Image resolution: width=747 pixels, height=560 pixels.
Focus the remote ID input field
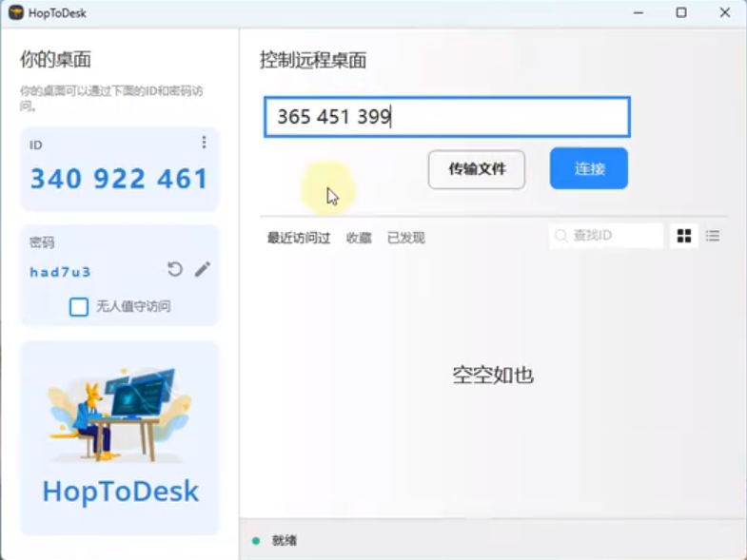click(447, 117)
